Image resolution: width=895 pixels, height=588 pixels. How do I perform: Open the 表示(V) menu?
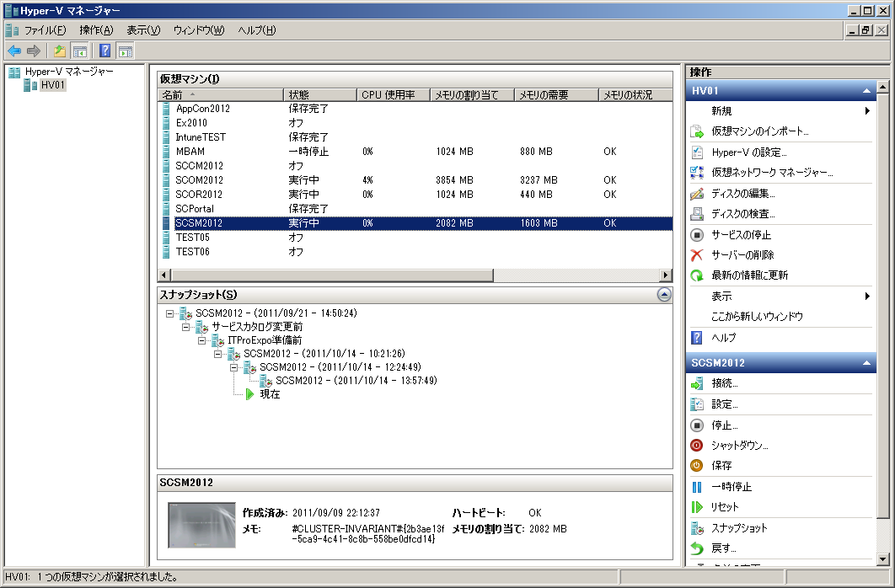[x=143, y=30]
